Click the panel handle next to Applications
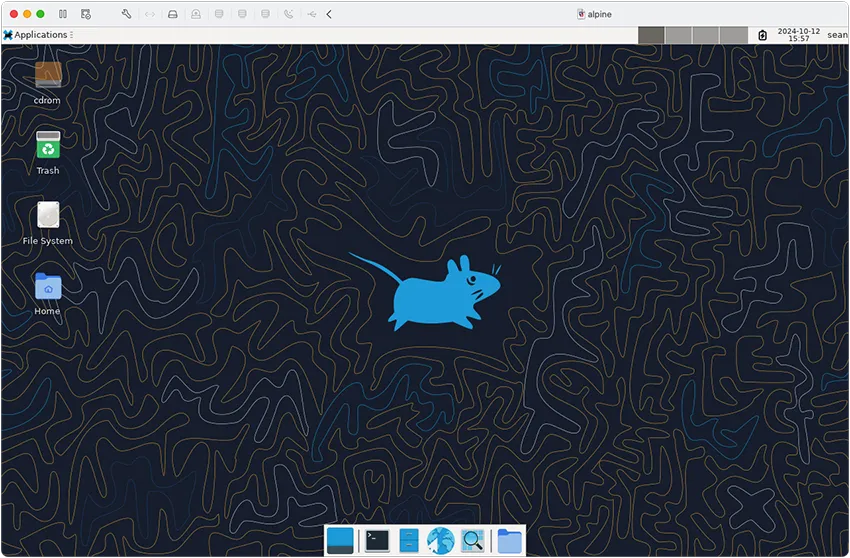850x558 pixels. [x=72, y=35]
